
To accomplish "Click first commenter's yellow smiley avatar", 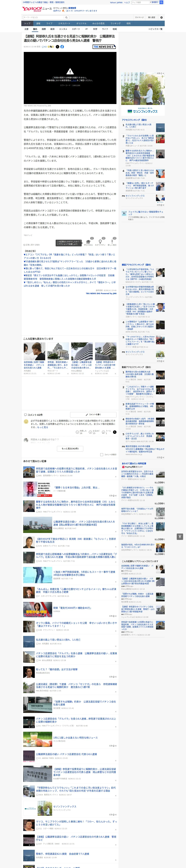I will [x=26, y=422].
